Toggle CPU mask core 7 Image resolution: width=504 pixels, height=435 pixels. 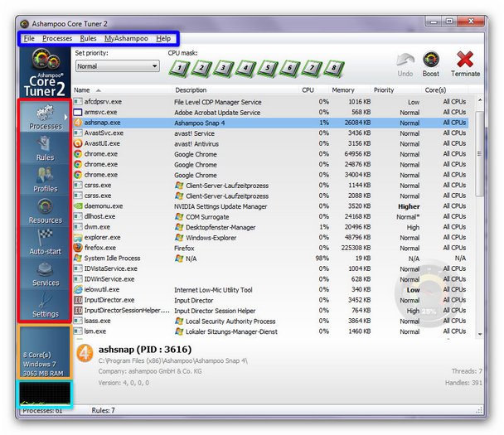pos(312,68)
